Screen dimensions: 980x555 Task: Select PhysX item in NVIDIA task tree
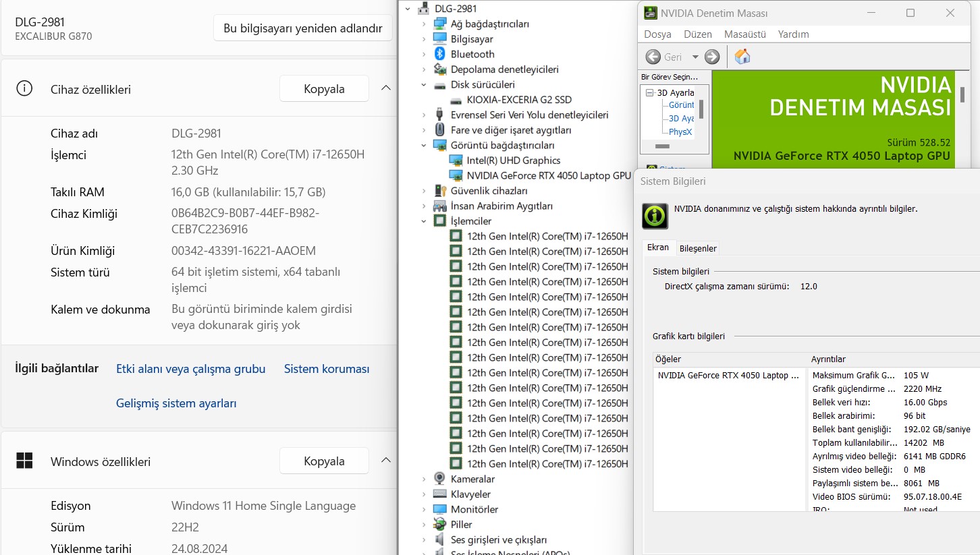[680, 132]
